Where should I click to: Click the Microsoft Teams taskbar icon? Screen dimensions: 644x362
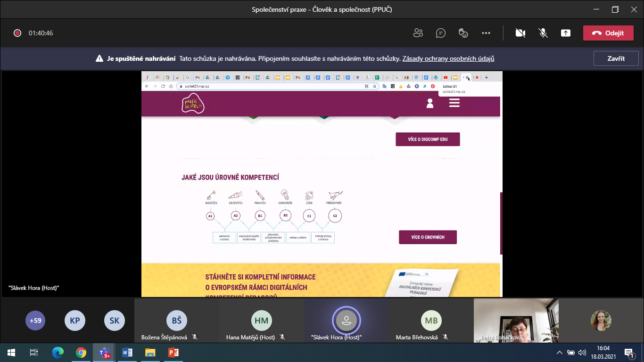pos(104,353)
